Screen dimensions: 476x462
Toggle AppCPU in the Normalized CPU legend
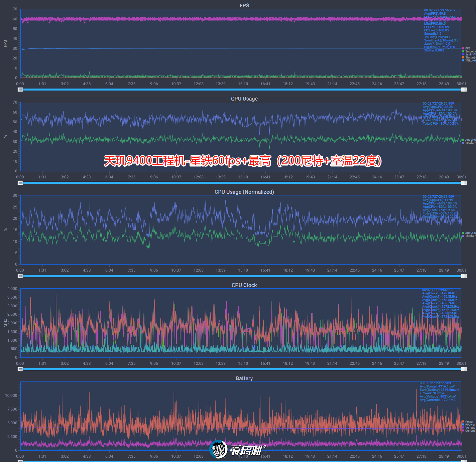pyautogui.click(x=469, y=233)
